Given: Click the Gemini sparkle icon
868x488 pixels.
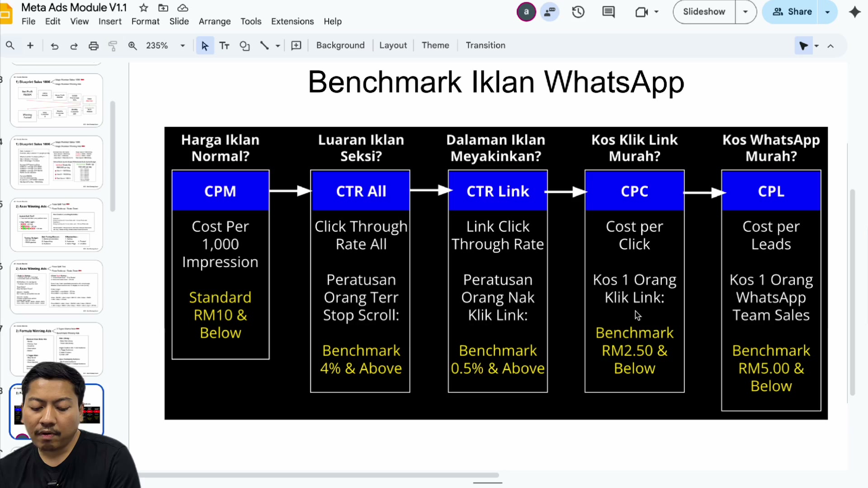Looking at the screenshot, I should tap(854, 12).
